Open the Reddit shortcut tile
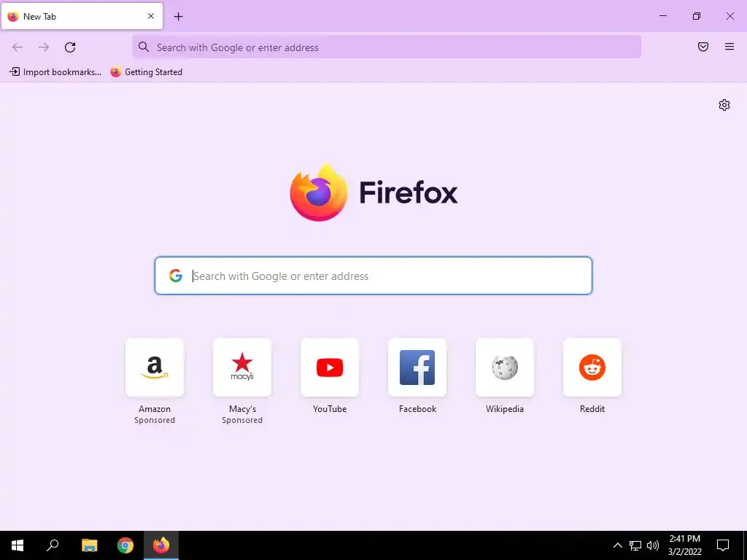Screen dimensions: 747x560 coord(592,367)
